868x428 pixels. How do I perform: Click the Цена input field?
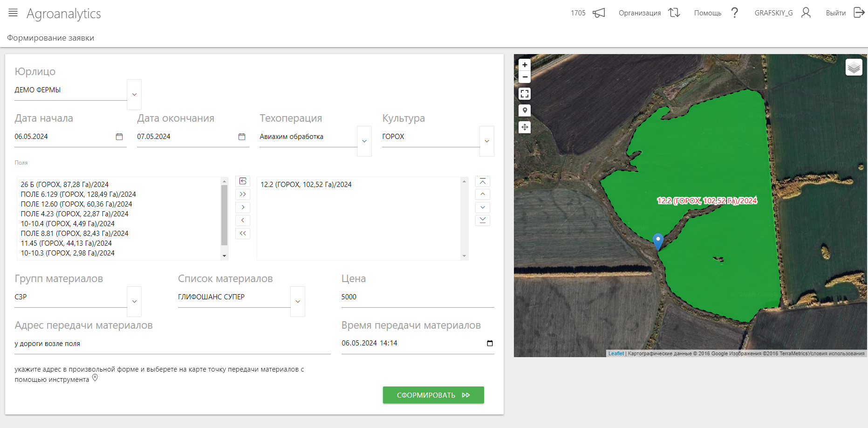coord(417,297)
